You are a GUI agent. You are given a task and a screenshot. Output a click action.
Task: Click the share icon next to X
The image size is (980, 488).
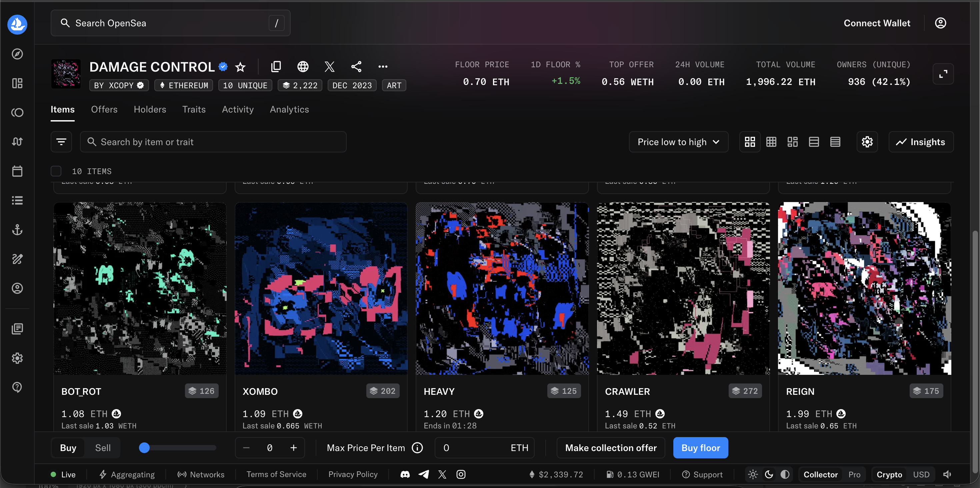(x=356, y=67)
